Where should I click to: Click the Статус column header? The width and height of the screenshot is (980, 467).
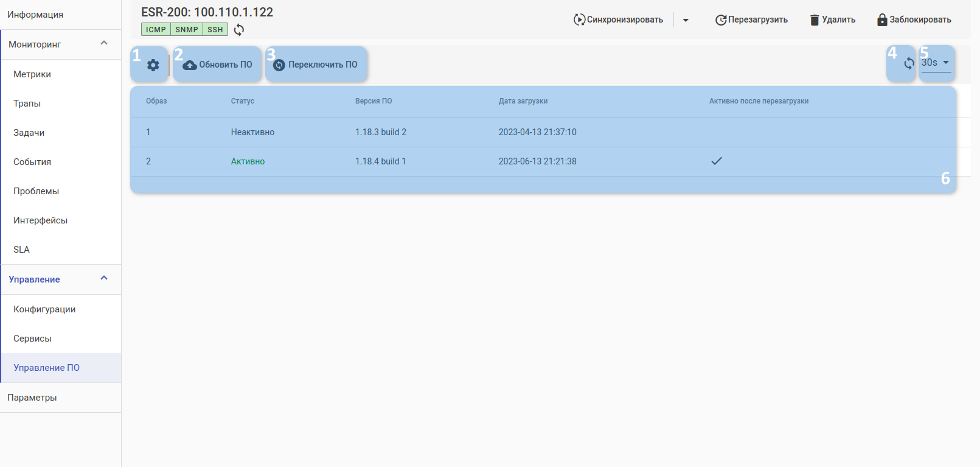coord(243,101)
